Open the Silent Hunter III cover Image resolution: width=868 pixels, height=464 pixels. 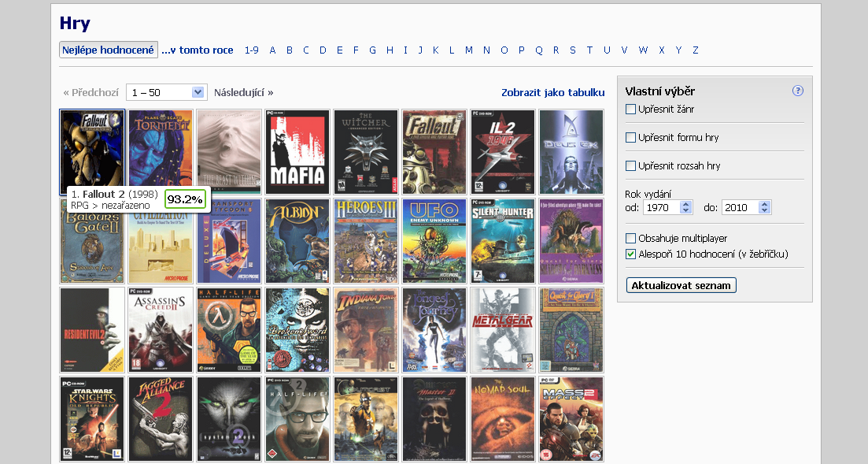coord(503,241)
